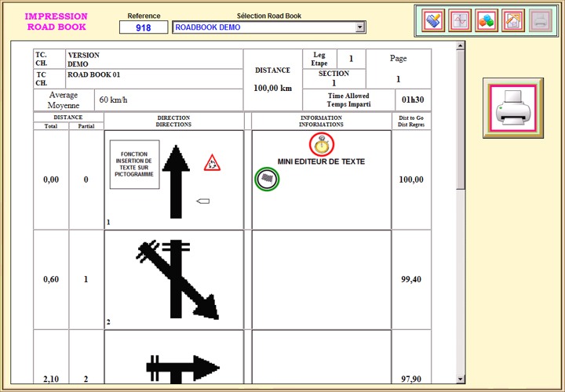565x392 pixels.
Task: Open the drafting triangle design icon
Action: coord(512,21)
